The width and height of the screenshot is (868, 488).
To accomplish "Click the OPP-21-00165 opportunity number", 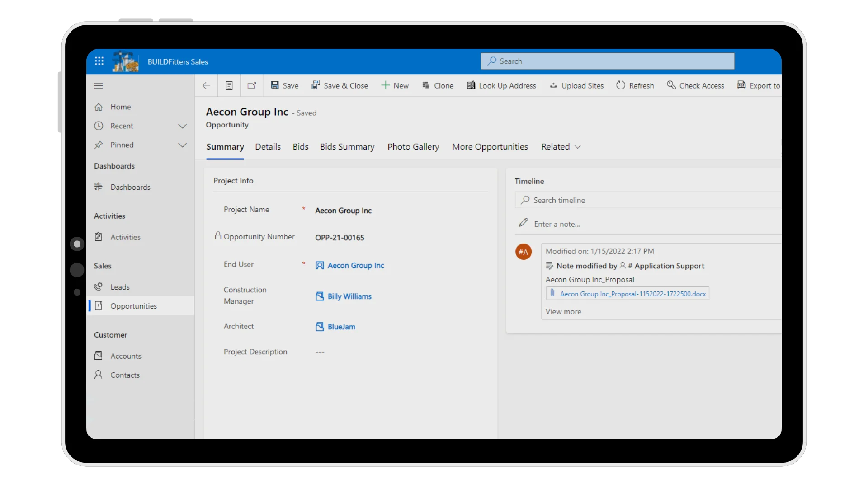I will coord(340,238).
